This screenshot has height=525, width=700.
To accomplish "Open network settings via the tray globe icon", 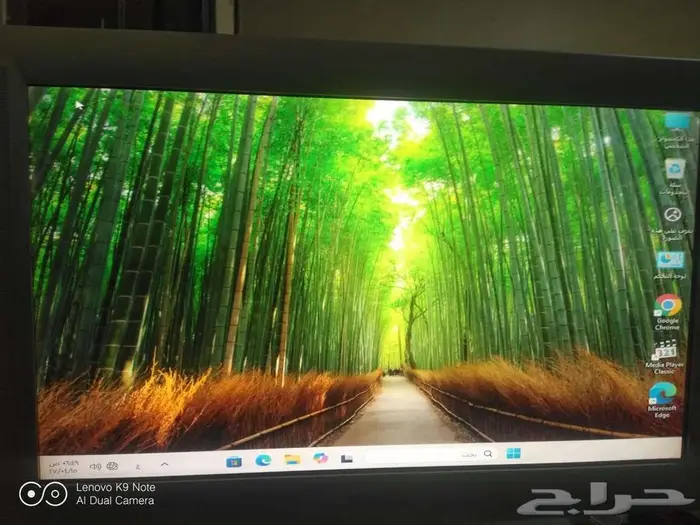I will 113,466.
